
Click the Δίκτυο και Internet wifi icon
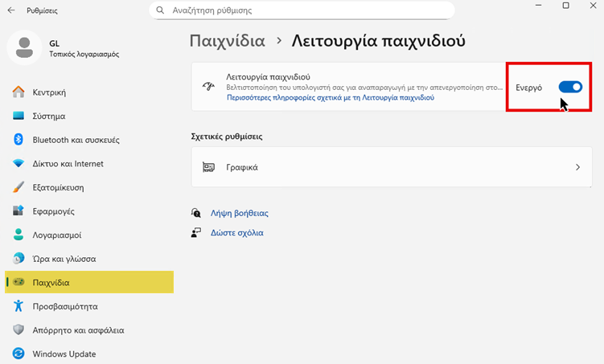point(18,163)
